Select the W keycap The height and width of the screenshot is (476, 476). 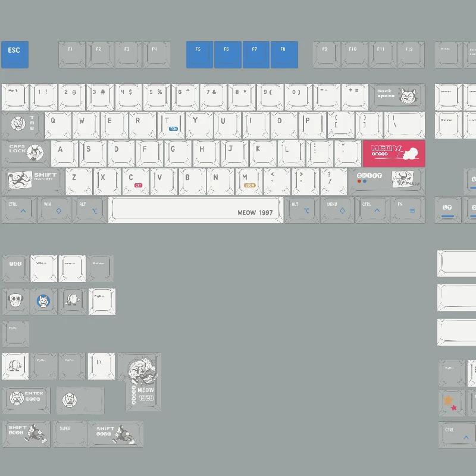pyautogui.click(x=86, y=126)
